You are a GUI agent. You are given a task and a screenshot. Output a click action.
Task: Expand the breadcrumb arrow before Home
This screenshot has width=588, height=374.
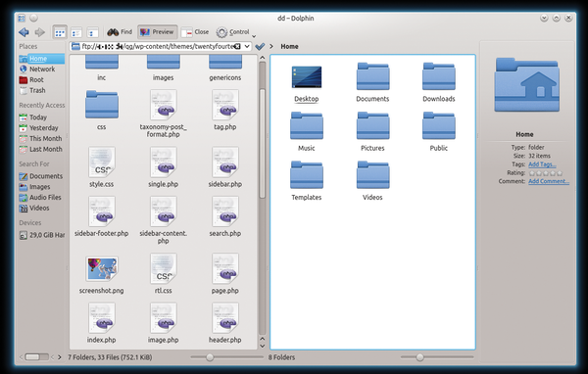pos(271,46)
